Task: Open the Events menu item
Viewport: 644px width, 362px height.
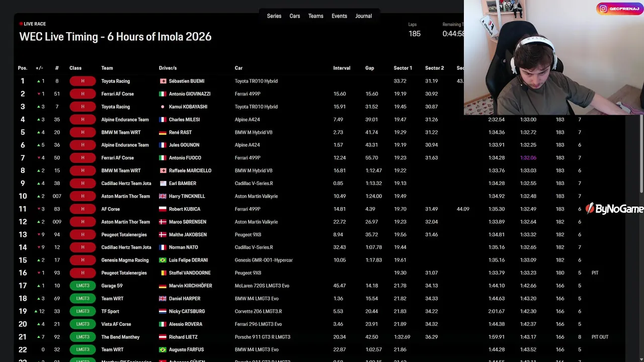Action: (339, 16)
